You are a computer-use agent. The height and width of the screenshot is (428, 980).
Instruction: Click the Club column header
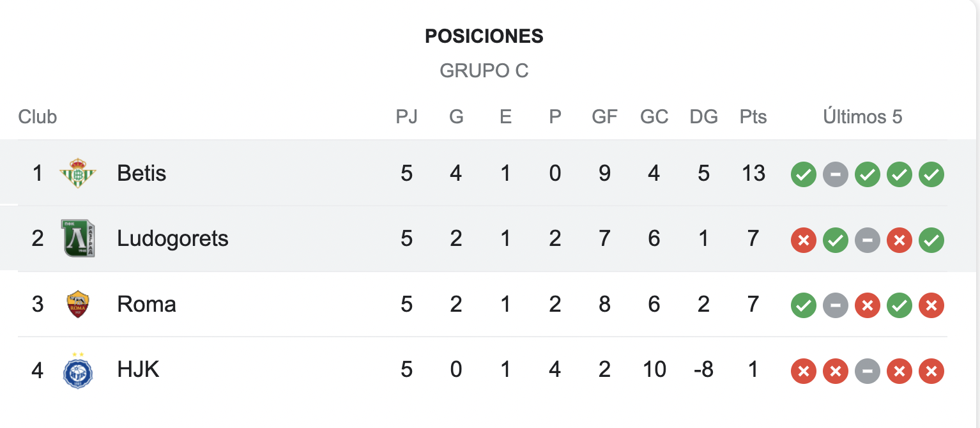(38, 117)
